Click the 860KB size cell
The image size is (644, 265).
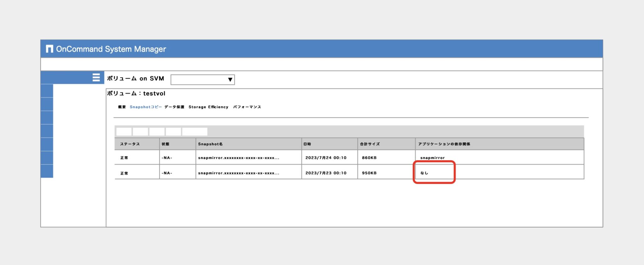tap(369, 158)
